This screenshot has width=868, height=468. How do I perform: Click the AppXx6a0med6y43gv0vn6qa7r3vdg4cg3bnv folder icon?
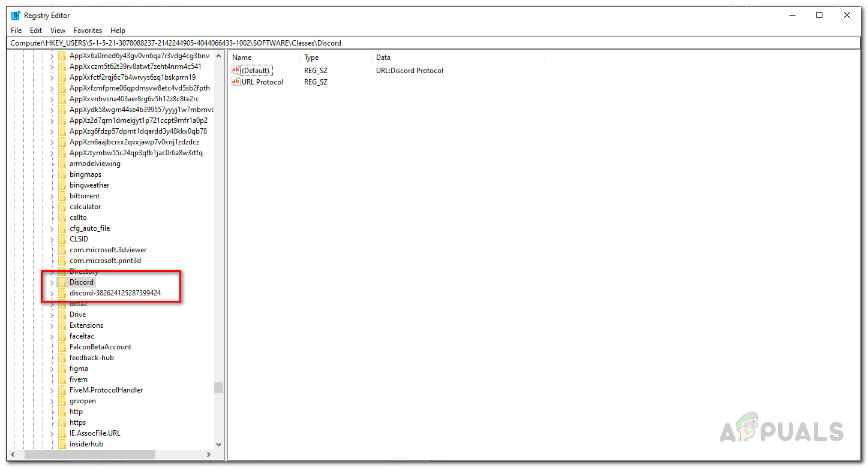61,56
